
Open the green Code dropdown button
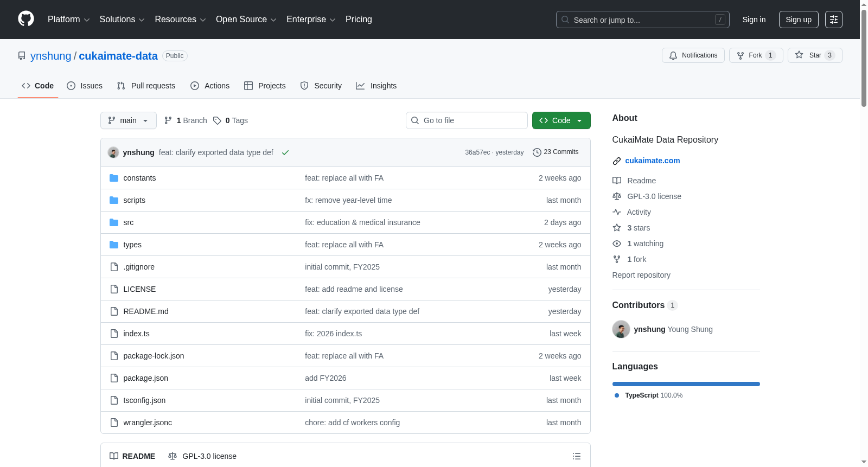coord(561,120)
